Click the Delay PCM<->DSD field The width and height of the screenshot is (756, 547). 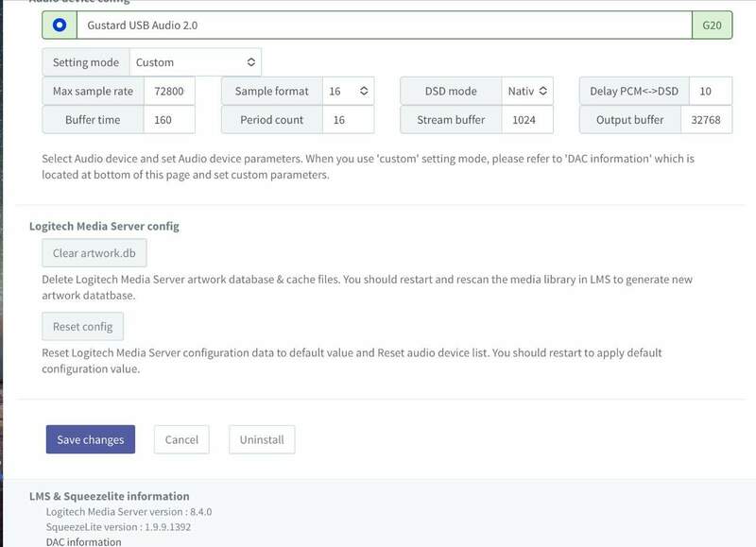point(710,92)
